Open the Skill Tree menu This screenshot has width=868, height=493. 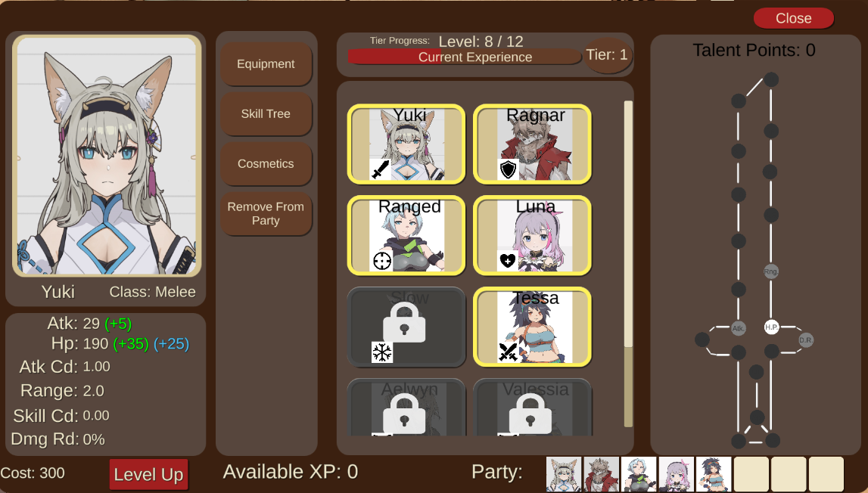[266, 113]
